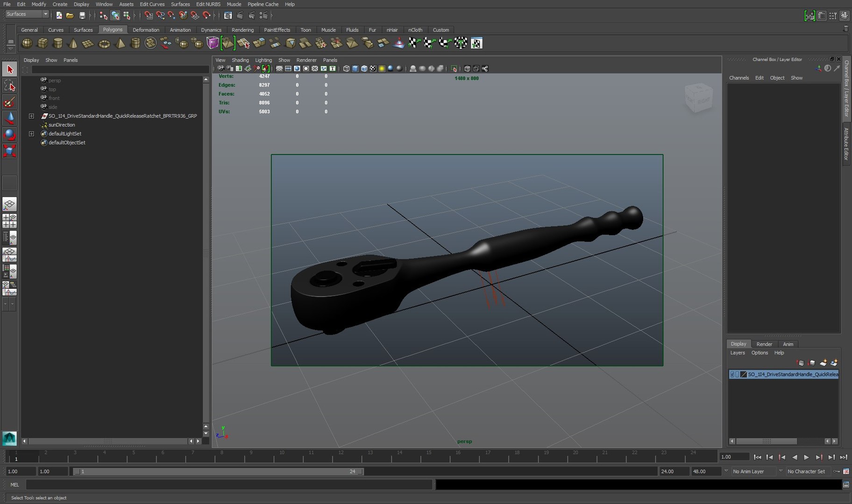Switch to the Render layer tab
This screenshot has height=504, width=852.
(764, 344)
